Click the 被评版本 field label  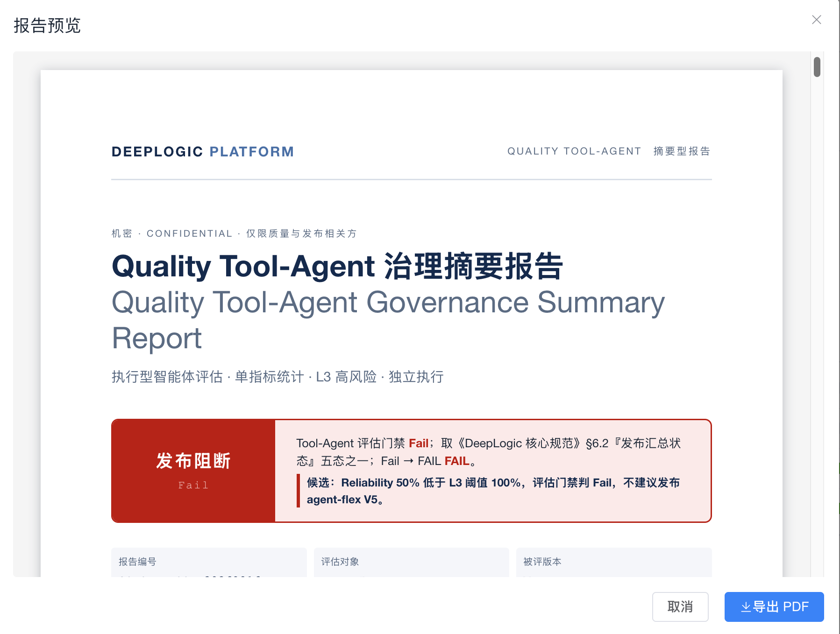click(542, 562)
